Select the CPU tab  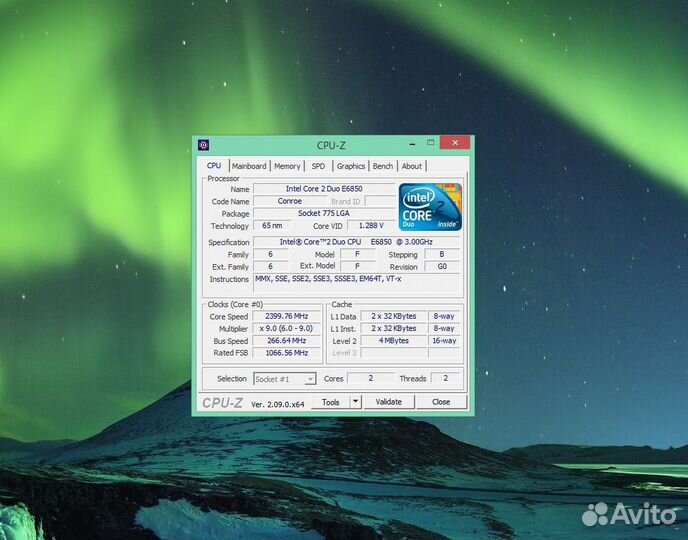[214, 165]
